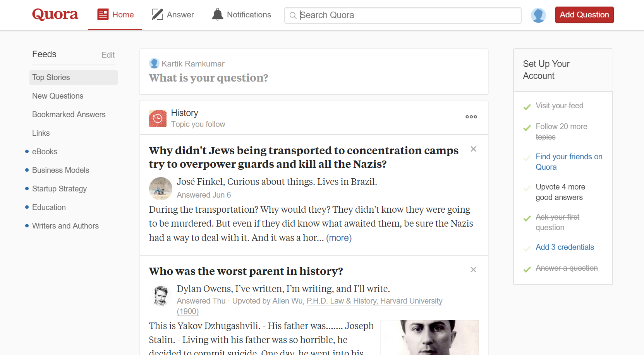This screenshot has height=355, width=644.
Task: Dismiss the concentration camps question
Action: pyautogui.click(x=473, y=149)
